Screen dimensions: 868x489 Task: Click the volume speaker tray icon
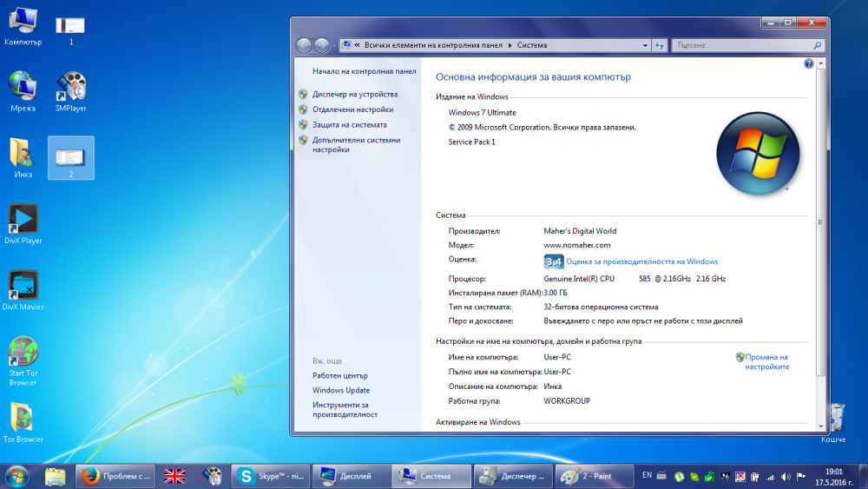[x=786, y=477]
